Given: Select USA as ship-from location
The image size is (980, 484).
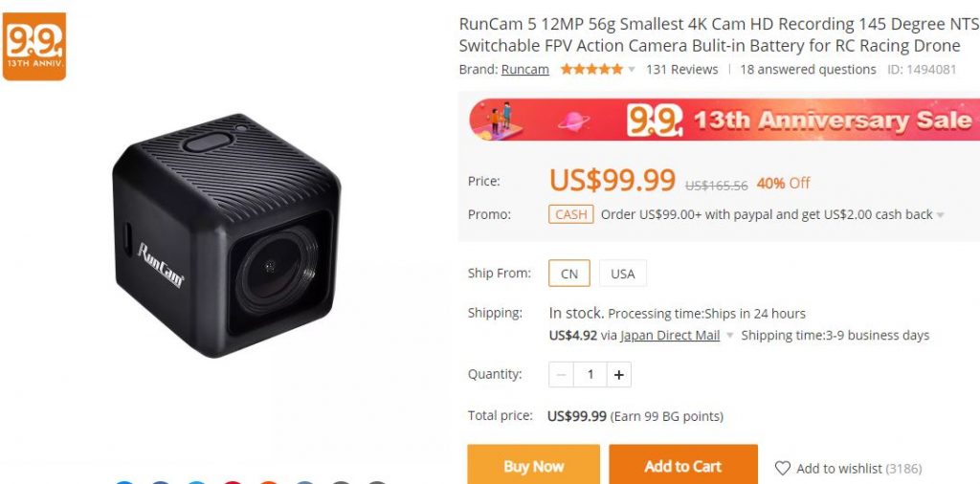Looking at the screenshot, I should (622, 274).
